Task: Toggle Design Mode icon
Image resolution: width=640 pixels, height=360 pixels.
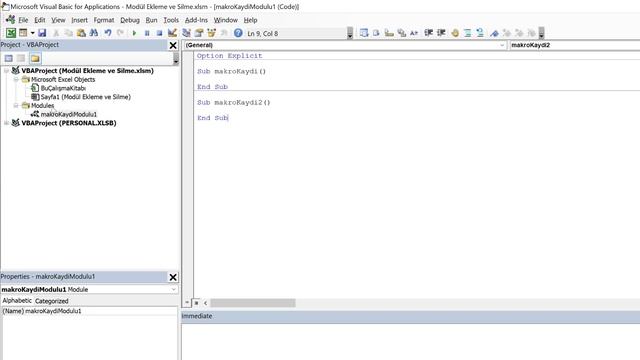Action: tap(172, 33)
